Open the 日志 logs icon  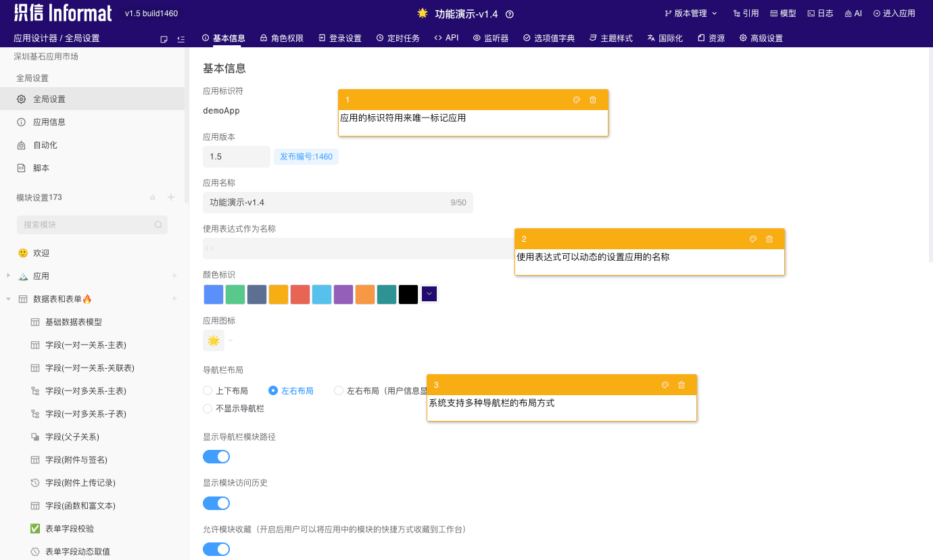click(x=819, y=13)
